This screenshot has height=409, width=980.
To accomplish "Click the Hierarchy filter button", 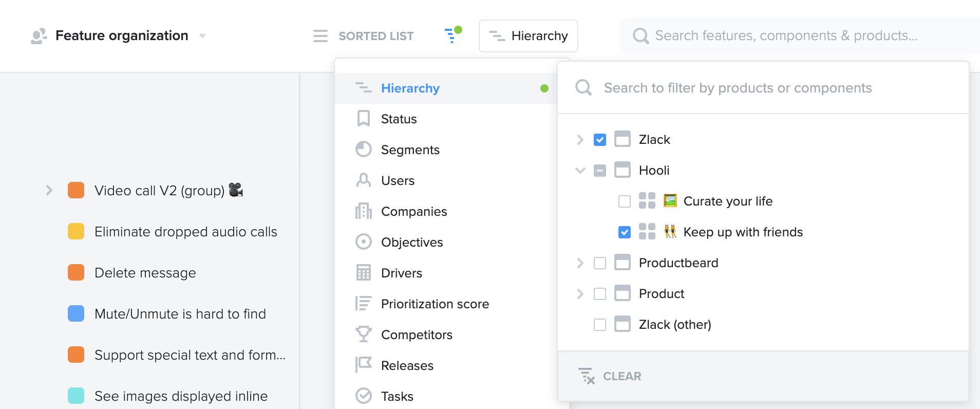I will (529, 36).
